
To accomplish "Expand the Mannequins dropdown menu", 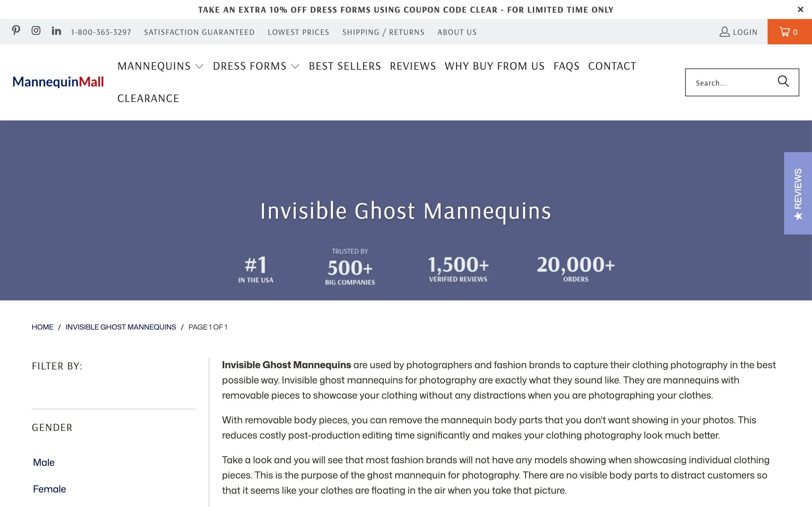I will coord(160,66).
